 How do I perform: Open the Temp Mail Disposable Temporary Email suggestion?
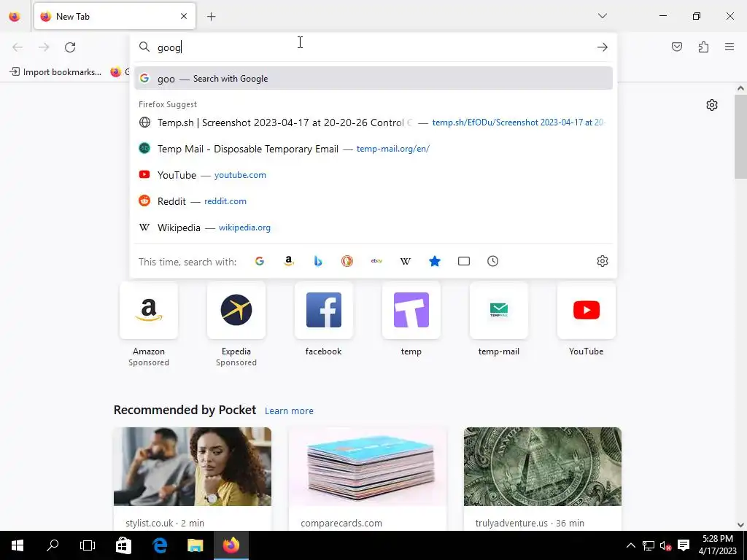373,149
